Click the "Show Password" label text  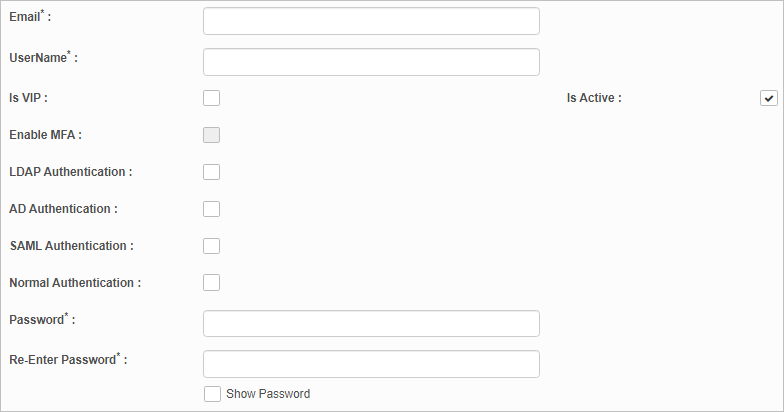[x=268, y=394]
